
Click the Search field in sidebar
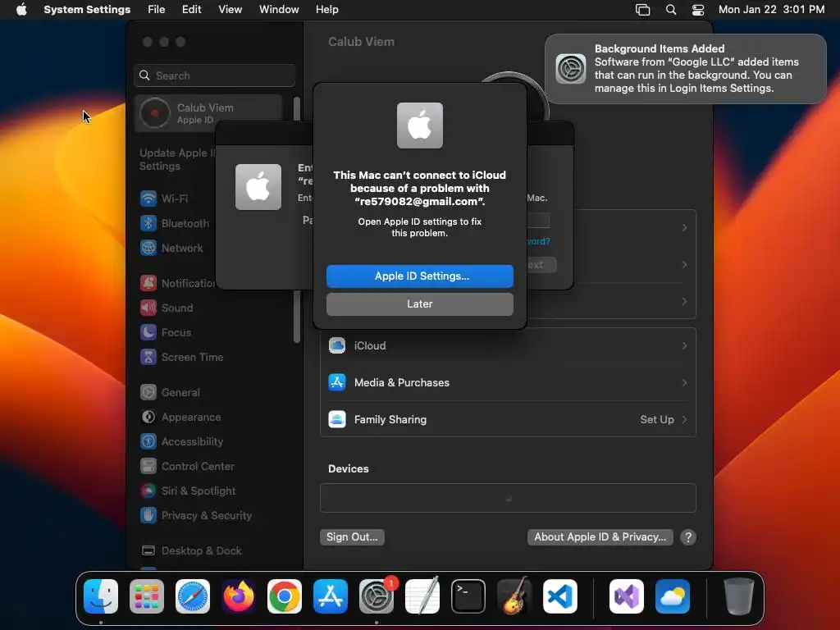[x=214, y=75]
